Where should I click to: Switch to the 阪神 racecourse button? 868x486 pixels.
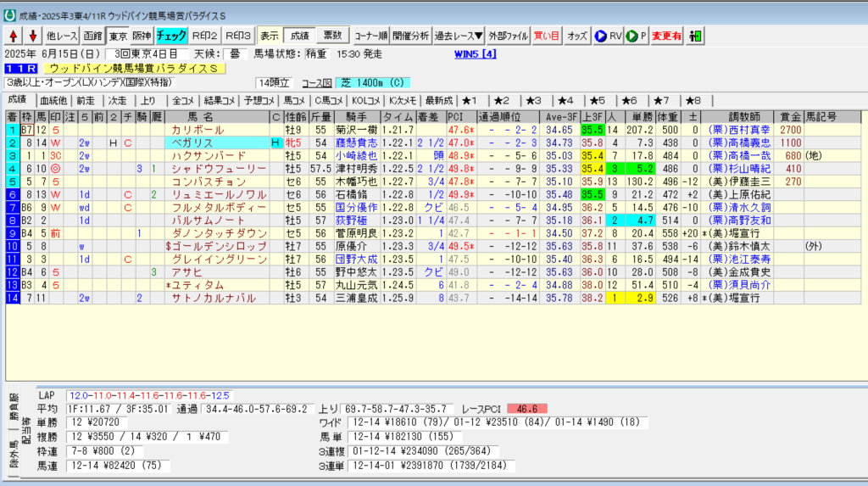point(142,36)
